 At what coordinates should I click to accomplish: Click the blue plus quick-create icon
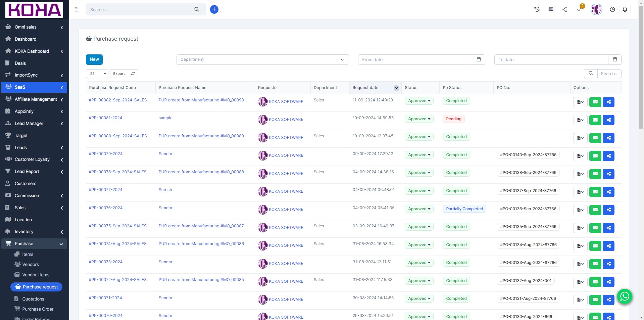[x=214, y=9]
